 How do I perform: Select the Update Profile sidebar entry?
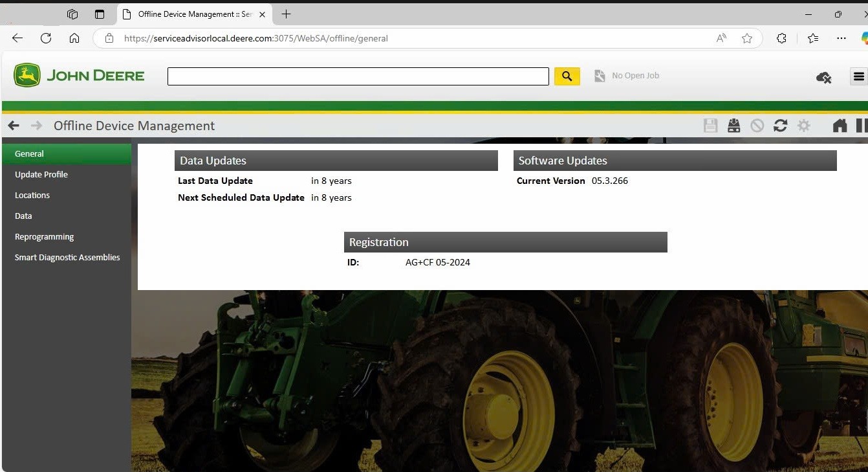click(41, 174)
